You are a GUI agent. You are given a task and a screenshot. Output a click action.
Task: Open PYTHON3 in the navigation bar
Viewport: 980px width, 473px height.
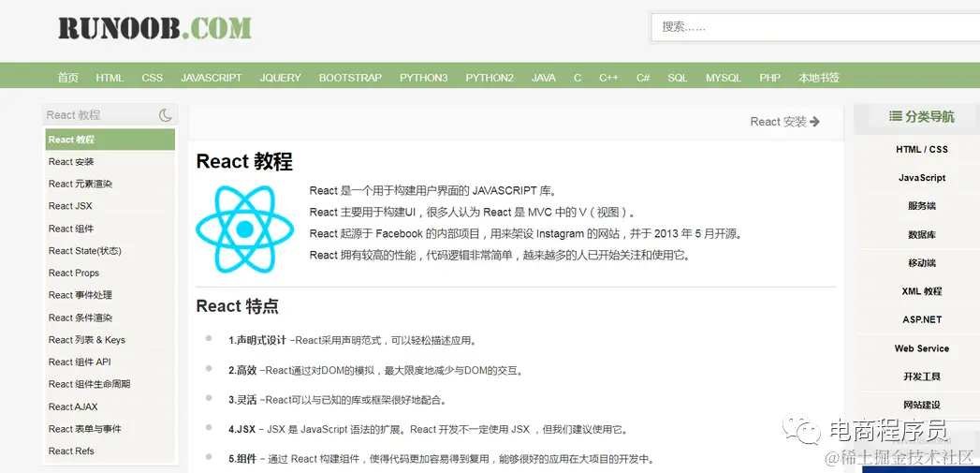(424, 78)
